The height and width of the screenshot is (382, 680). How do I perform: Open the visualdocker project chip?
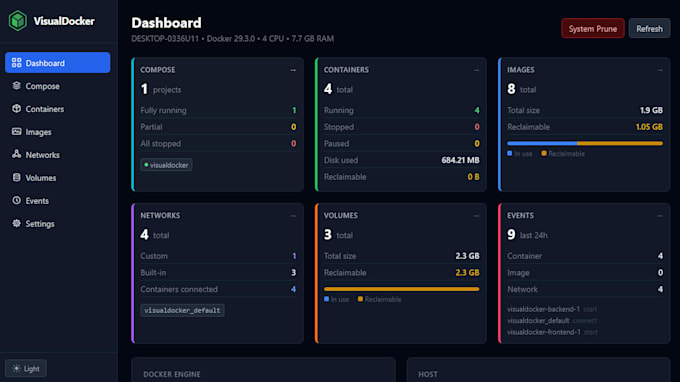[167, 165]
